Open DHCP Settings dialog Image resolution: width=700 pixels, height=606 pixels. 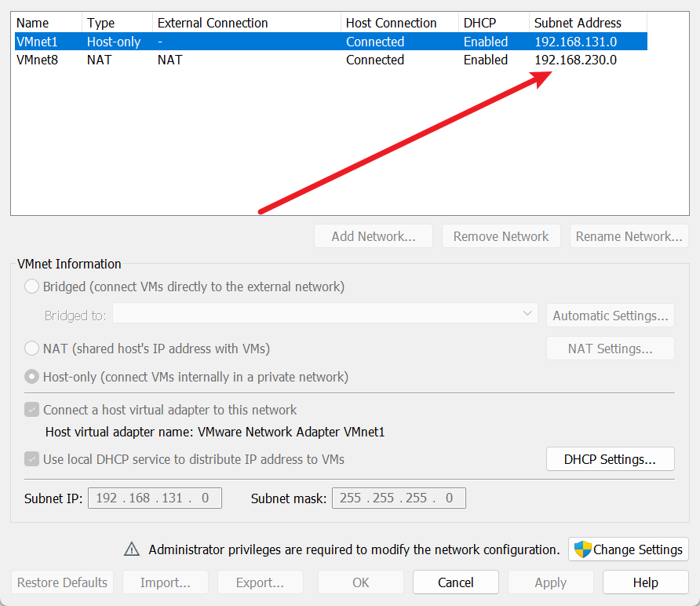611,459
